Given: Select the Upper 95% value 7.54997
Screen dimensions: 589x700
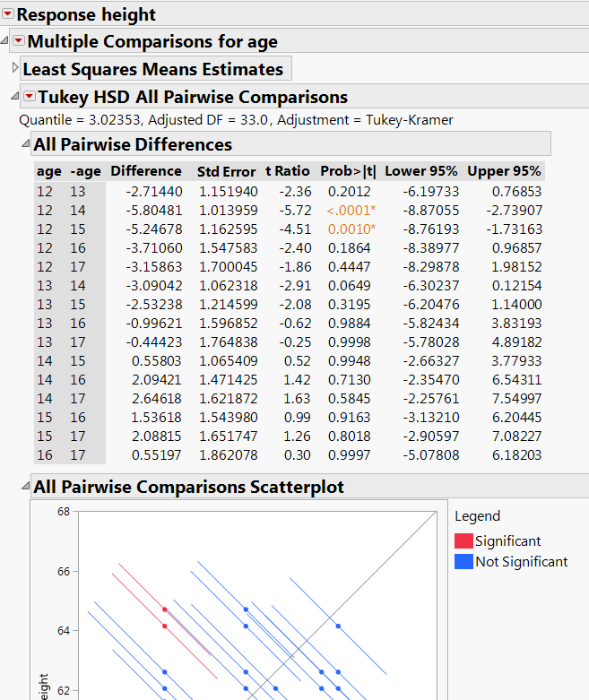Looking at the screenshot, I should pyautogui.click(x=516, y=398).
